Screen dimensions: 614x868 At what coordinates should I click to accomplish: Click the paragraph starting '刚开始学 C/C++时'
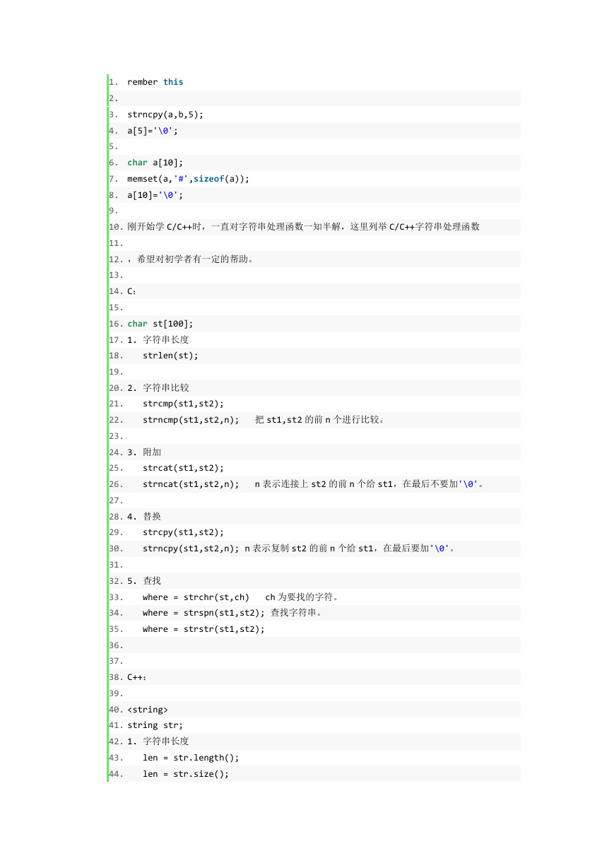tap(304, 227)
